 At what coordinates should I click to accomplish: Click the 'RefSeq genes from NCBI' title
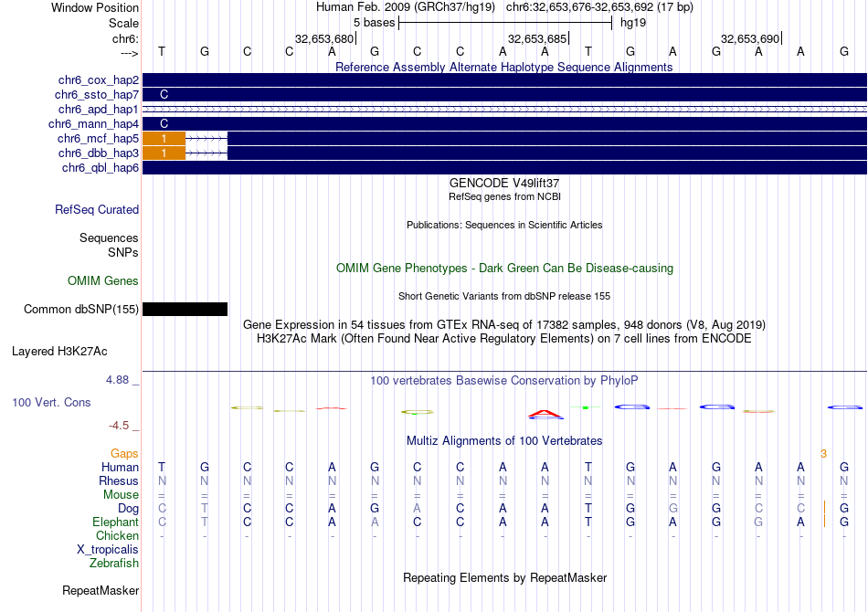[x=505, y=196]
